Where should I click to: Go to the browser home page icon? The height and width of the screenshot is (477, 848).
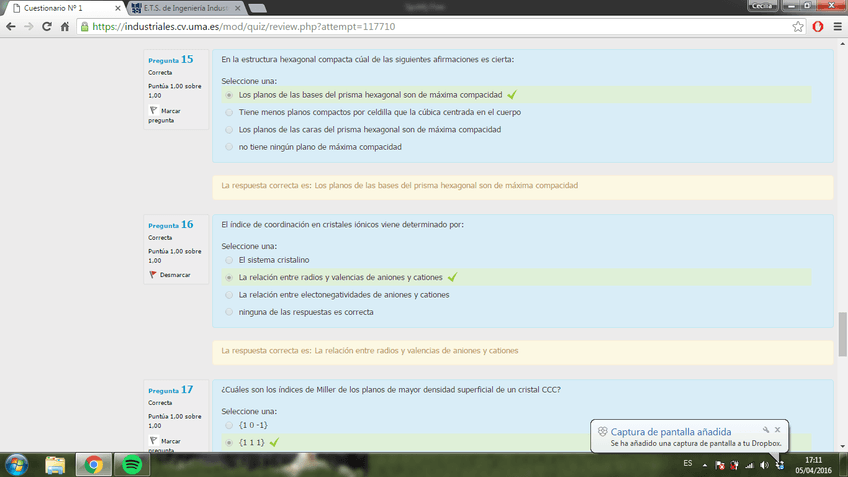tap(65, 27)
